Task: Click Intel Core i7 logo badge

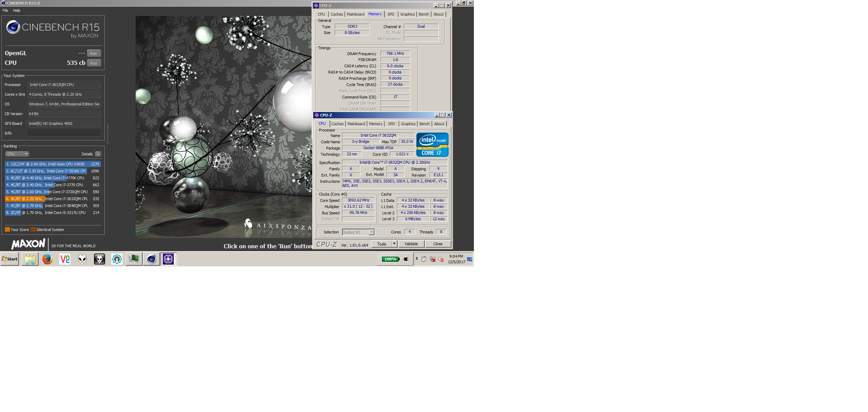Action: point(432,145)
